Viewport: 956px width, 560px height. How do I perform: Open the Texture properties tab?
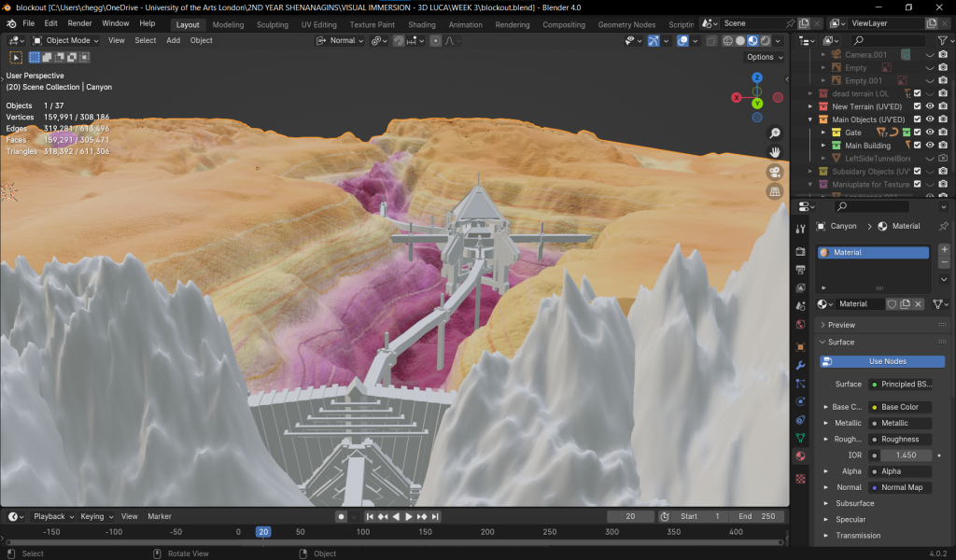point(800,478)
